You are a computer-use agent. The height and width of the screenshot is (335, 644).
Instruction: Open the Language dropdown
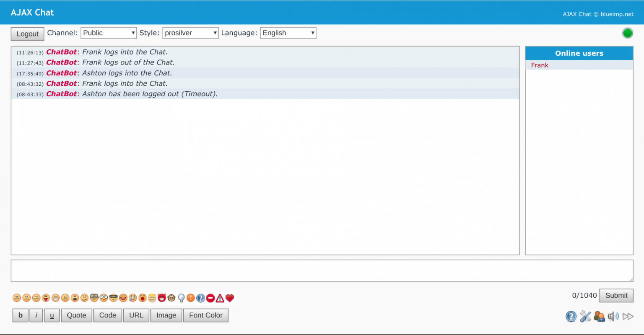pos(288,33)
